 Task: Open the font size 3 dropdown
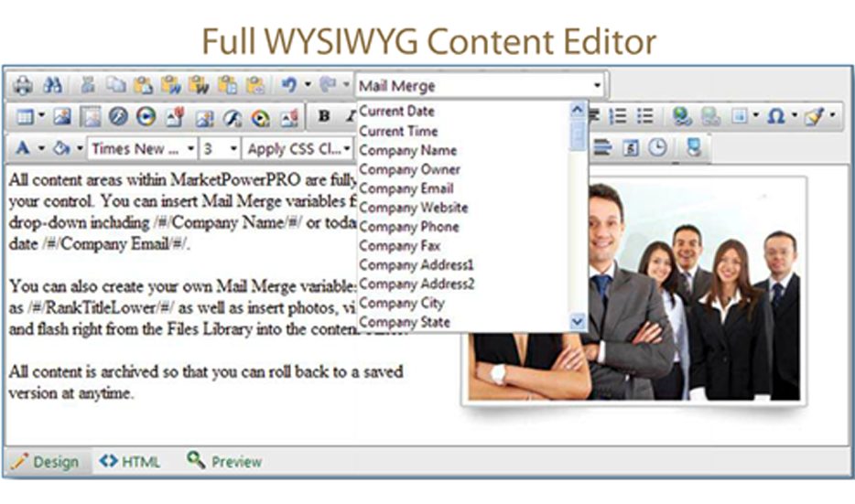tap(220, 148)
